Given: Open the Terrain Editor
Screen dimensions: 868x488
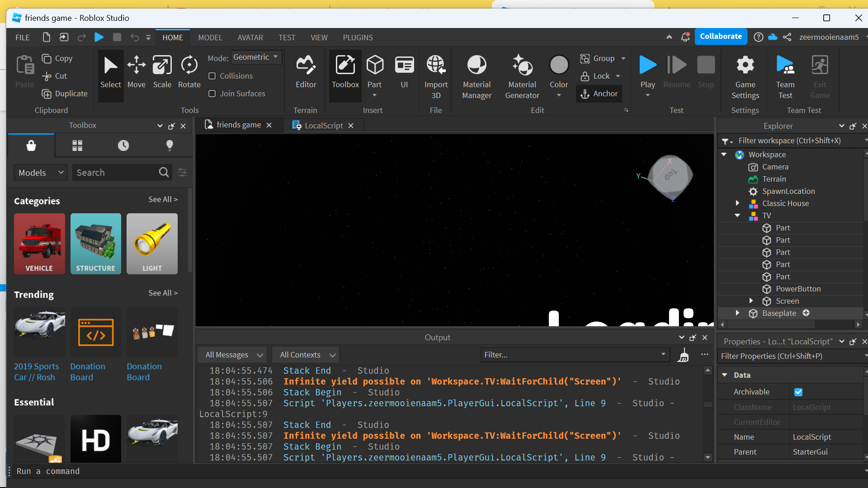Looking at the screenshot, I should 306,72.
